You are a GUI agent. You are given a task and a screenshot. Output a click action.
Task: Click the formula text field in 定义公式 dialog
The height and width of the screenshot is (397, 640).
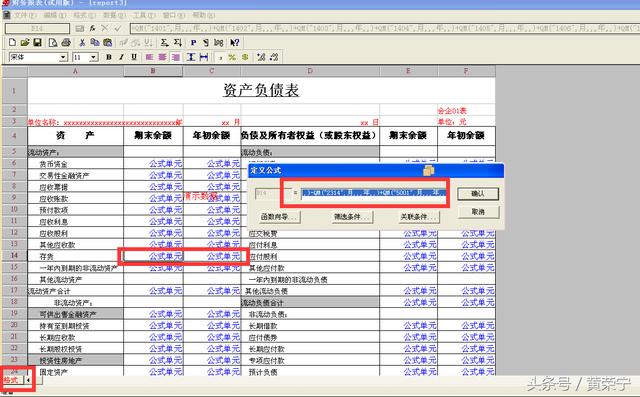373,193
